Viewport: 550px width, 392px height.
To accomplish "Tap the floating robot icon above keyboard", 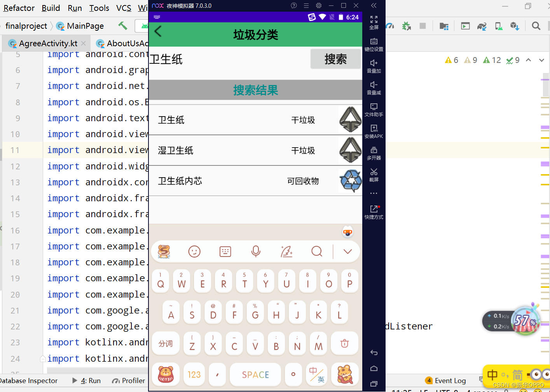I will [347, 232].
